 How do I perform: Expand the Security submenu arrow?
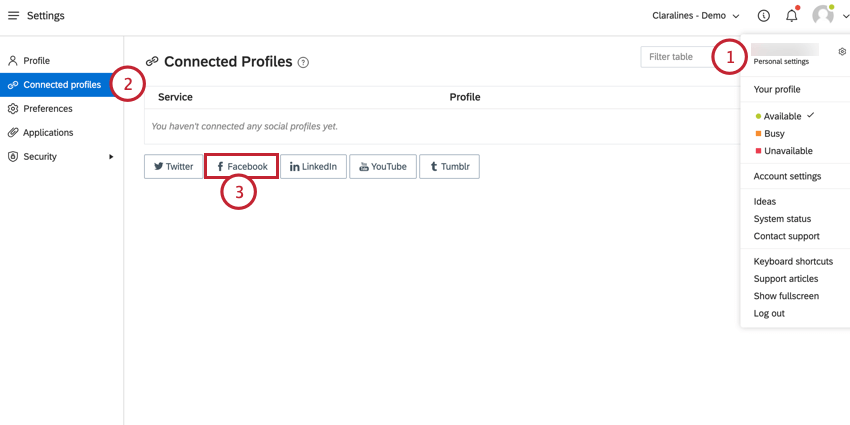tap(111, 157)
